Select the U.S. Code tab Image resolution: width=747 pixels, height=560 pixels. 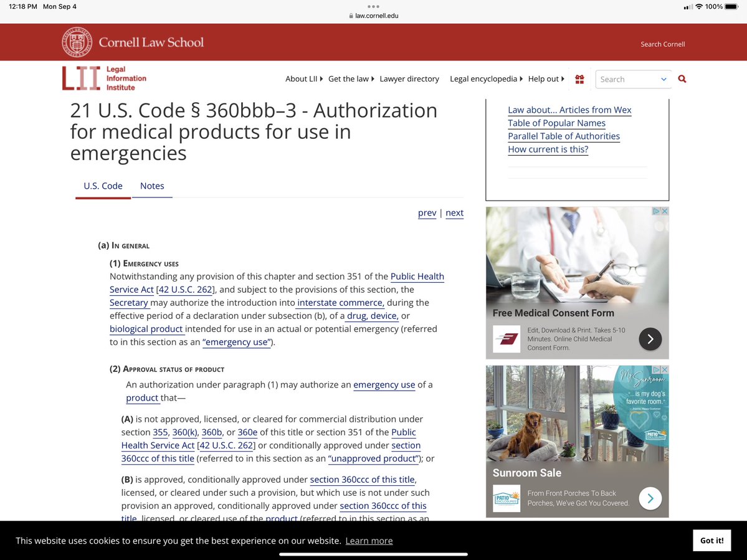[103, 186]
